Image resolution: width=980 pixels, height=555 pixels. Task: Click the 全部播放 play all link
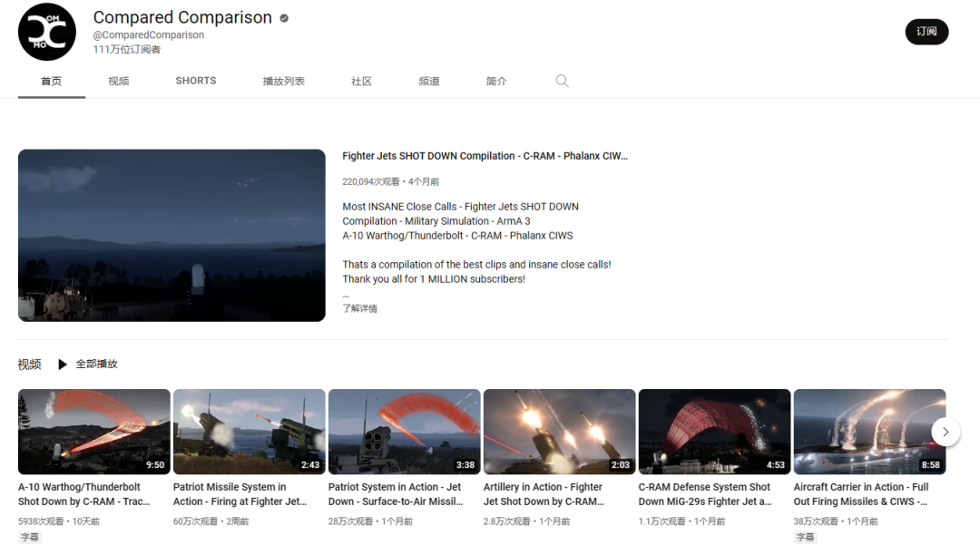96,364
